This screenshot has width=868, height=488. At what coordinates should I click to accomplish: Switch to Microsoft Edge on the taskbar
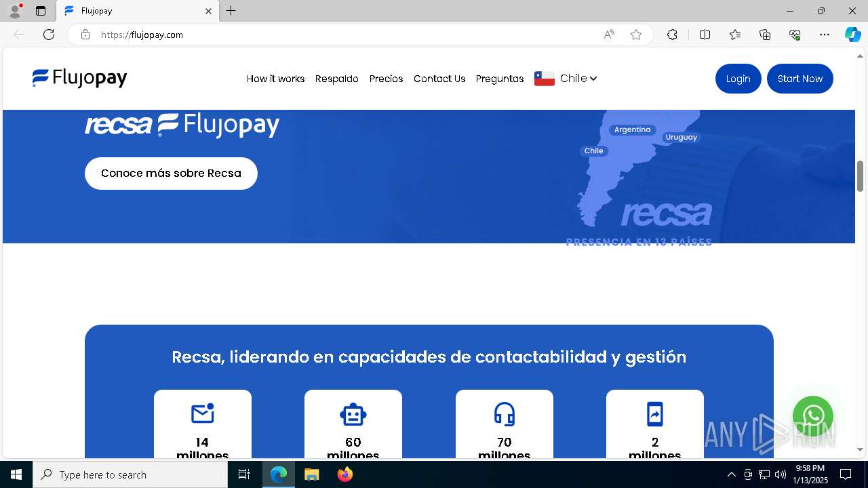coord(279,474)
